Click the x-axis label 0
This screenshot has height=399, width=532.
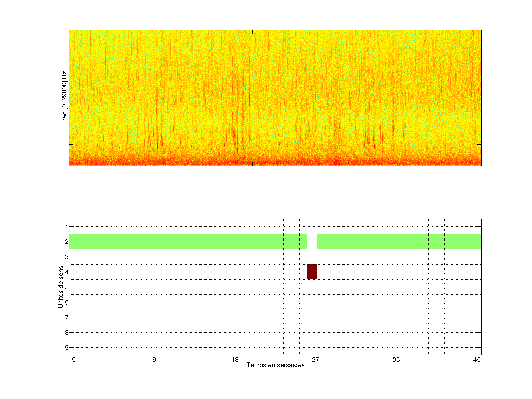click(74, 359)
